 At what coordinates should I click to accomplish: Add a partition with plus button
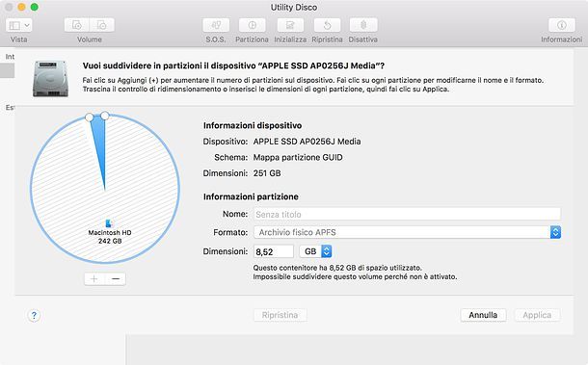[94, 279]
